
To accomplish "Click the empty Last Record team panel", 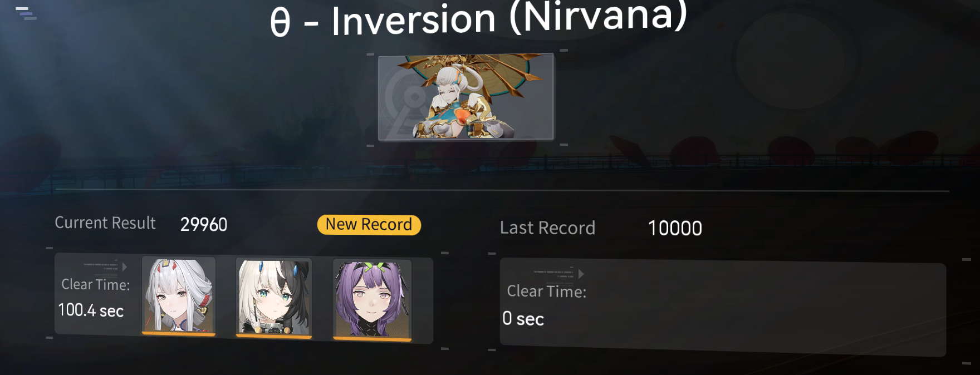I will point(723,307).
